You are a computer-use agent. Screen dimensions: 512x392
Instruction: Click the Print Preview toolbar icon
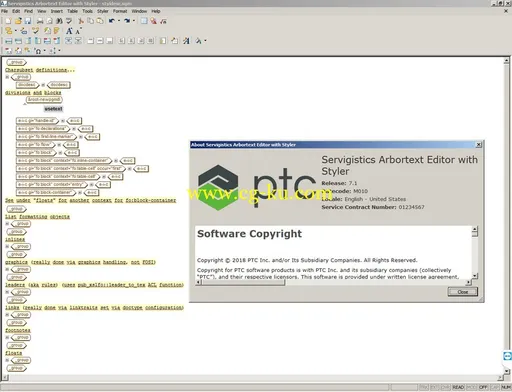pos(49,21)
